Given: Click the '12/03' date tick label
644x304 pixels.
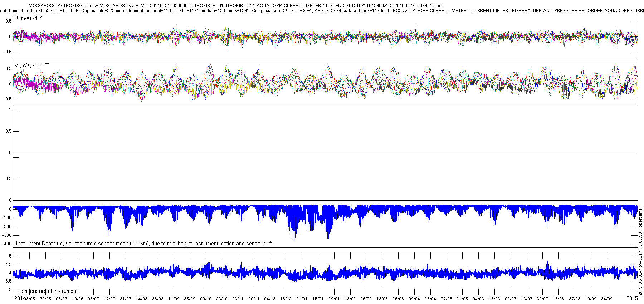Looking at the screenshot, I should [382, 299].
